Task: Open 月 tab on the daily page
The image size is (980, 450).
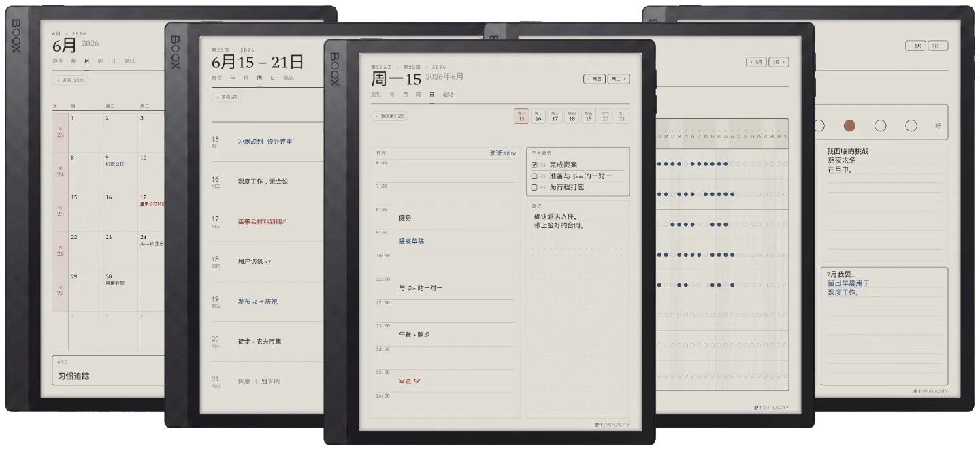Action: pos(405,94)
